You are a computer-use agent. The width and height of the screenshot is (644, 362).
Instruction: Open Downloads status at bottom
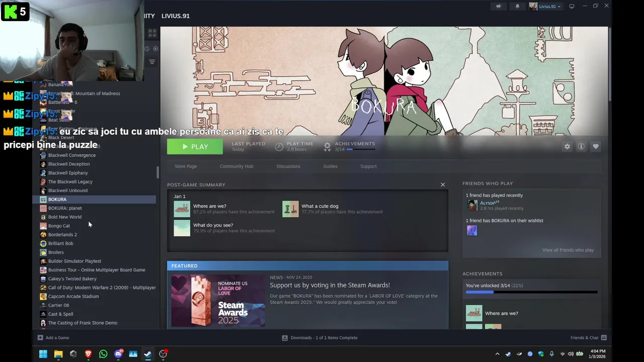pyautogui.click(x=319, y=338)
